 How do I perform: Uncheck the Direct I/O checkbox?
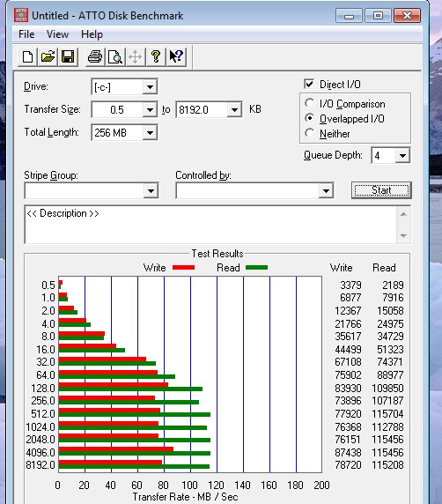click(x=309, y=85)
